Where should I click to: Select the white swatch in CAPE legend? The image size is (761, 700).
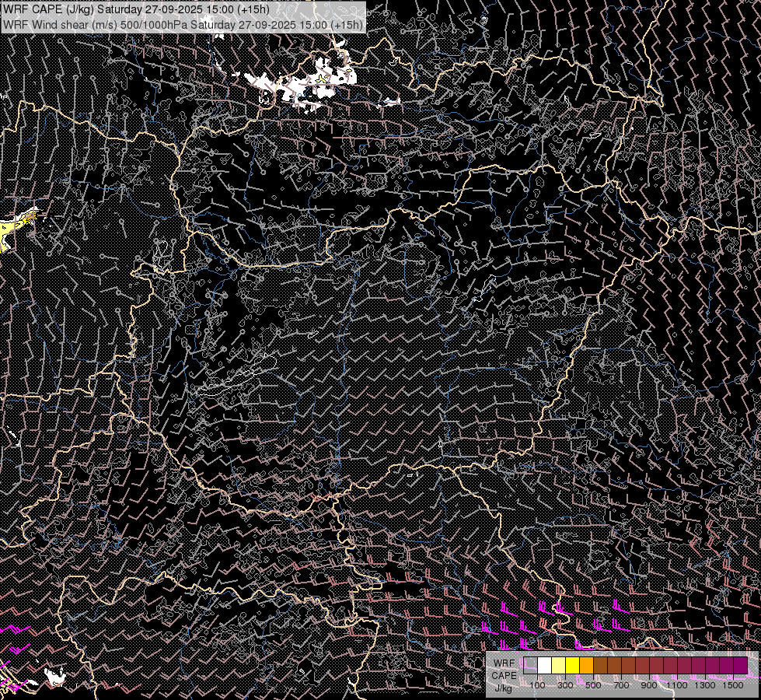click(544, 666)
